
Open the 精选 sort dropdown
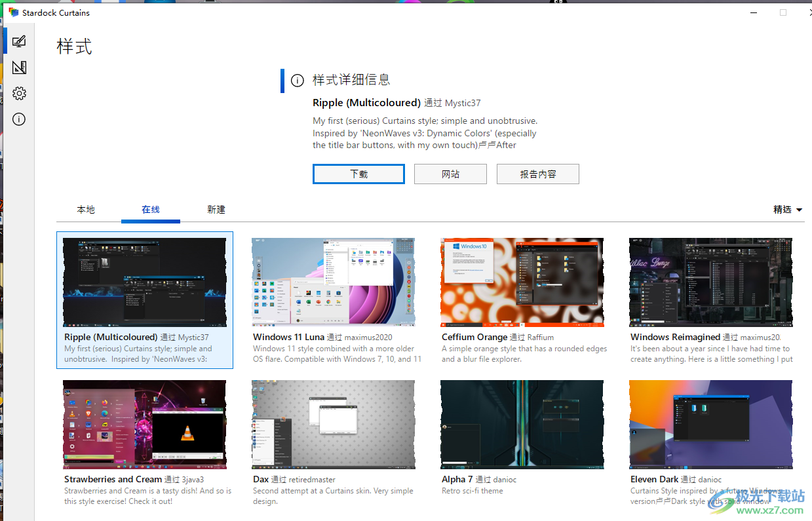(788, 210)
